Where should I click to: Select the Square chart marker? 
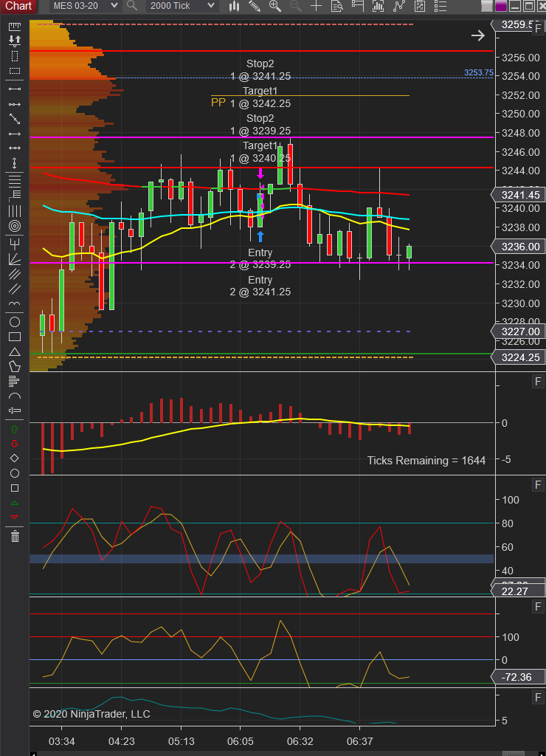(15, 488)
